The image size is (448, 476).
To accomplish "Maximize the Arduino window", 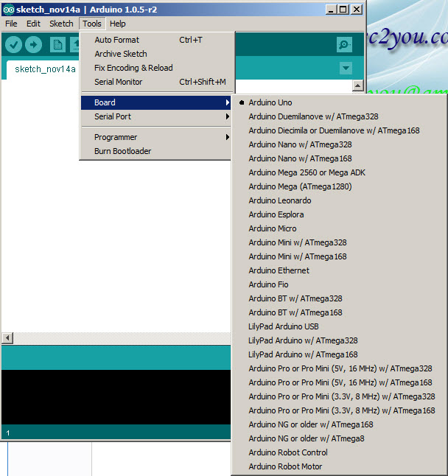I will 343,10.
